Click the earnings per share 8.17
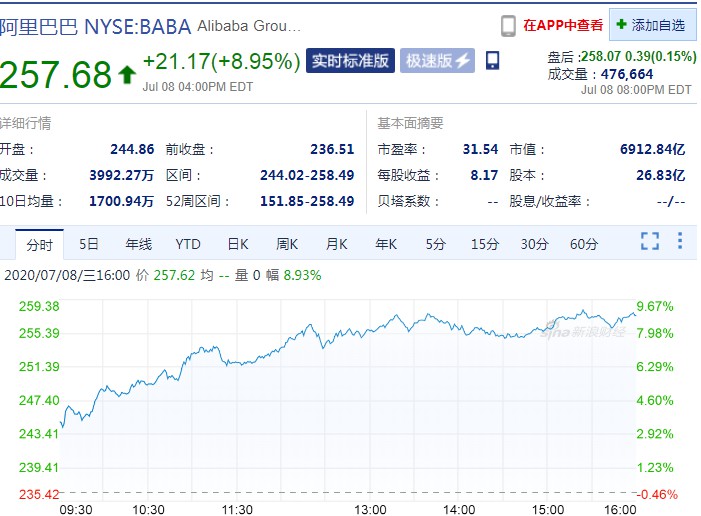701x516 pixels. pyautogui.click(x=484, y=175)
